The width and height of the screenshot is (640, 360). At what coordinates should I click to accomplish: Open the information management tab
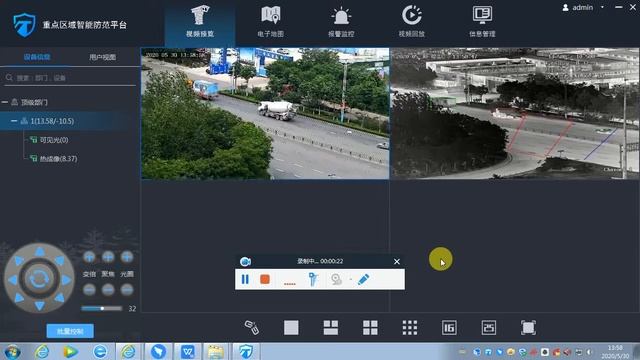[482, 22]
